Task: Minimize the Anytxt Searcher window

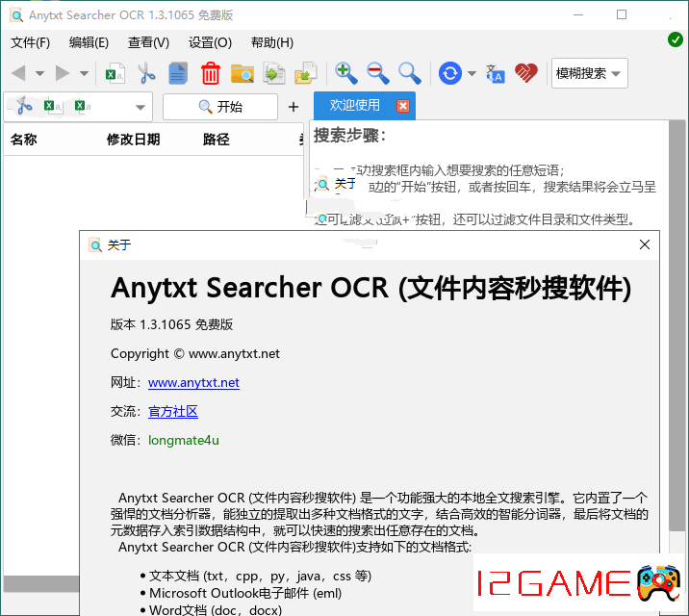Action: pyautogui.click(x=578, y=15)
